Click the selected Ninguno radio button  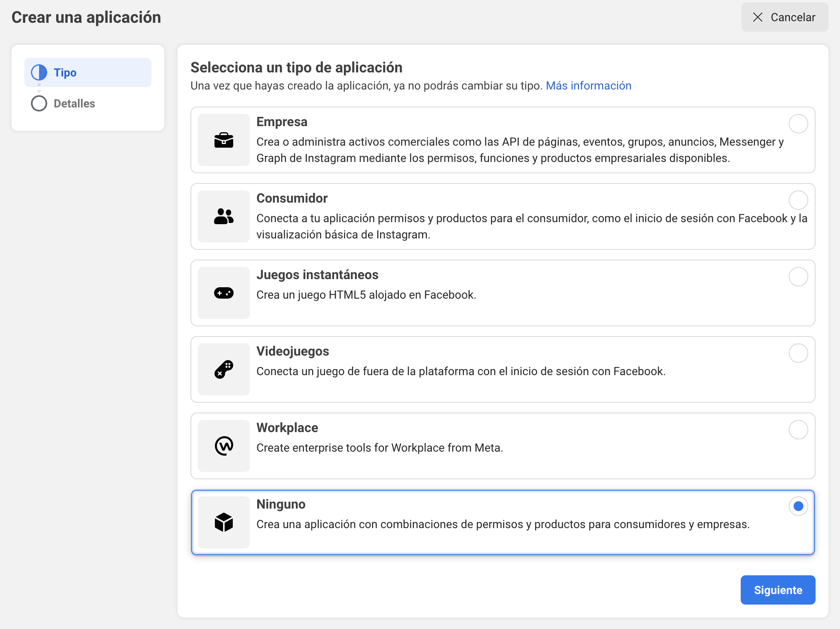click(x=798, y=506)
